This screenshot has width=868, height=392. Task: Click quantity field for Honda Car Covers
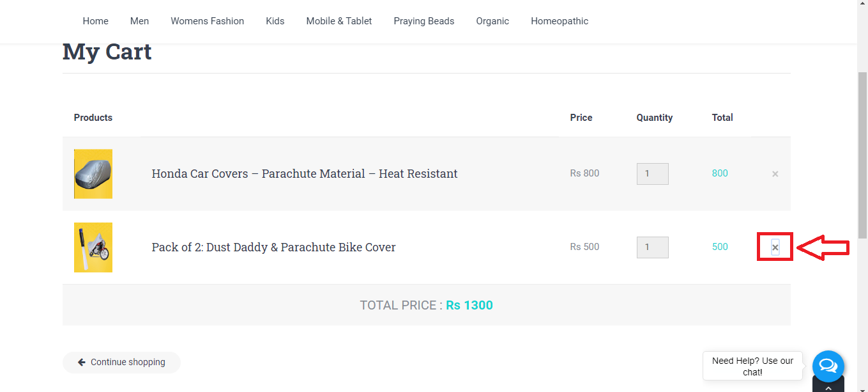(652, 174)
